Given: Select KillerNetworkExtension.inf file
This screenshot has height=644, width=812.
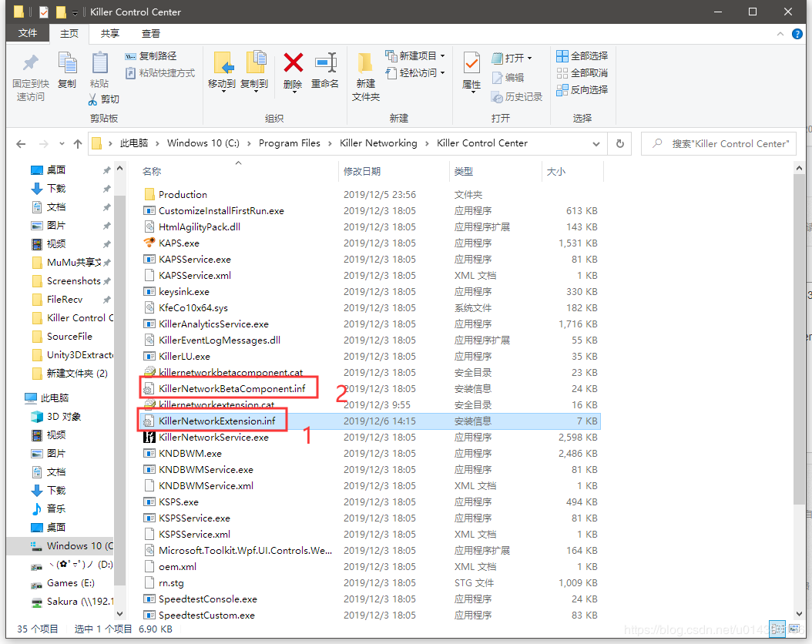Looking at the screenshot, I should coord(217,421).
